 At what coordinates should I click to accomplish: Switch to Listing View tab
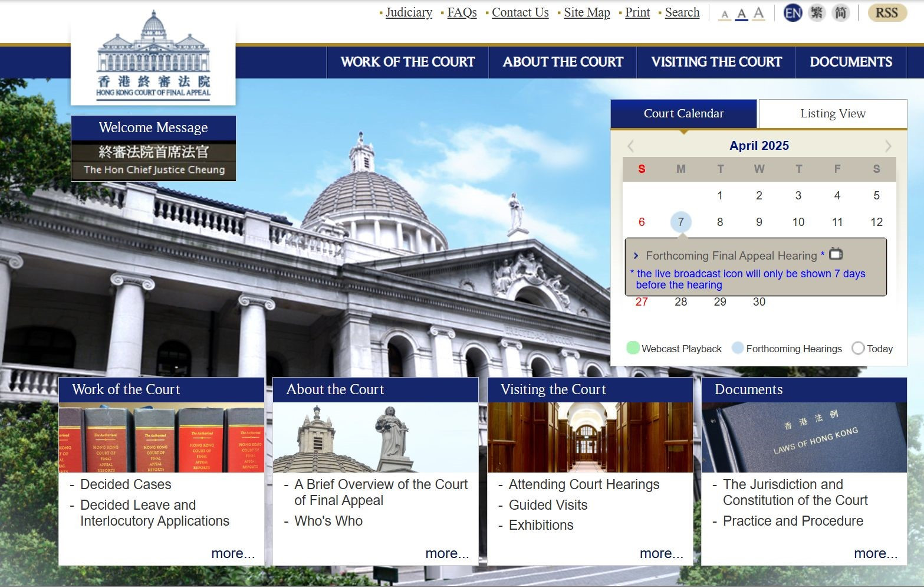[833, 113]
